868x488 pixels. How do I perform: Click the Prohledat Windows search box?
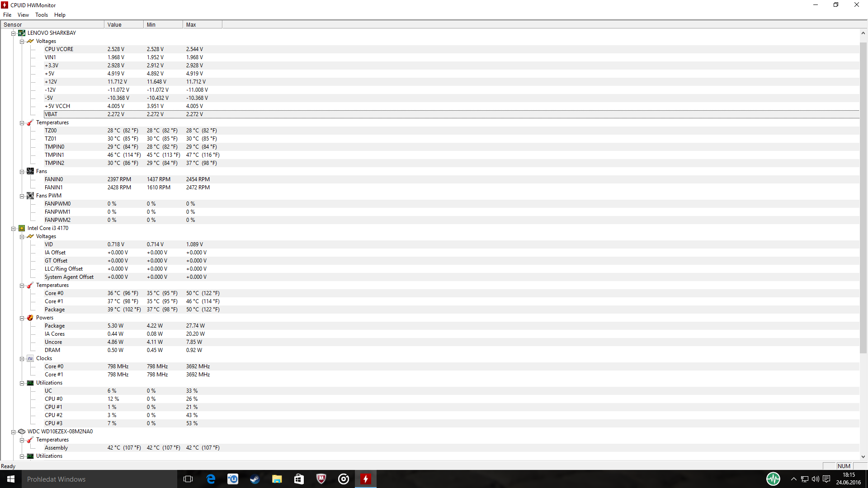tap(99, 479)
